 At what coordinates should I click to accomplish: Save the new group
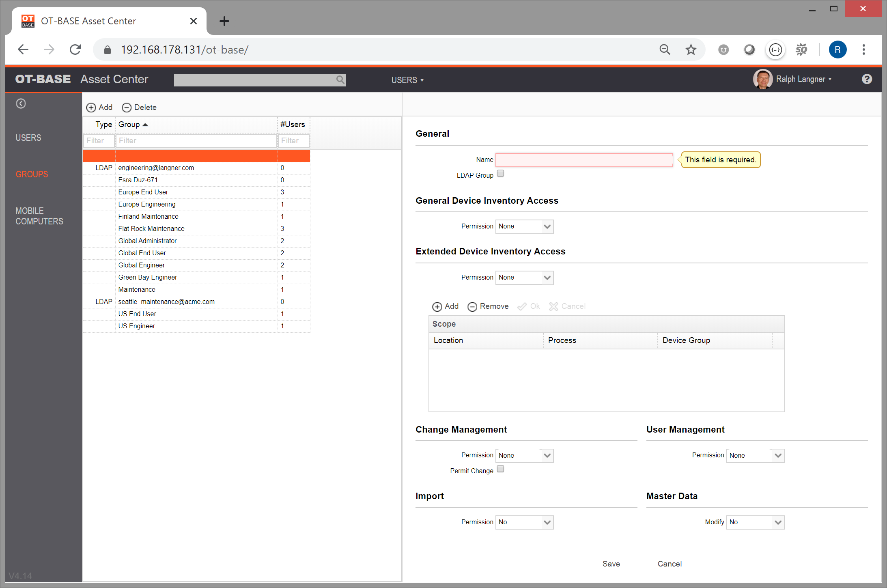(x=611, y=564)
